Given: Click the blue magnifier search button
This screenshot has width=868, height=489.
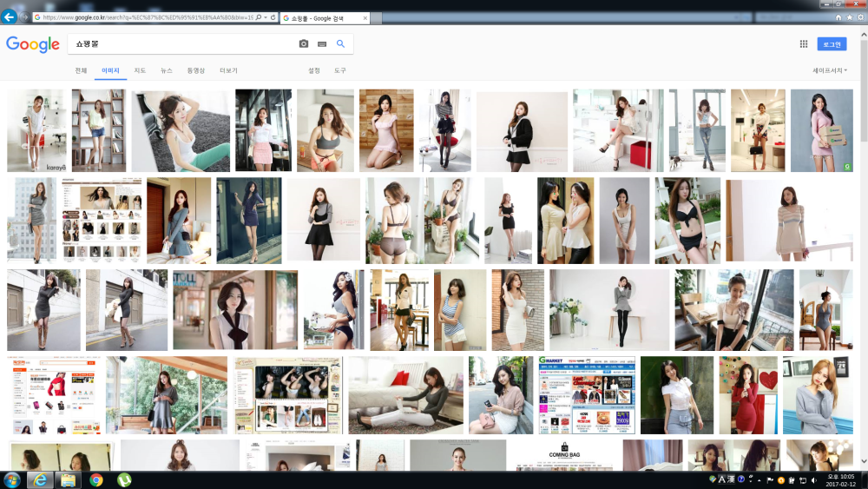Looking at the screenshot, I should pos(340,43).
